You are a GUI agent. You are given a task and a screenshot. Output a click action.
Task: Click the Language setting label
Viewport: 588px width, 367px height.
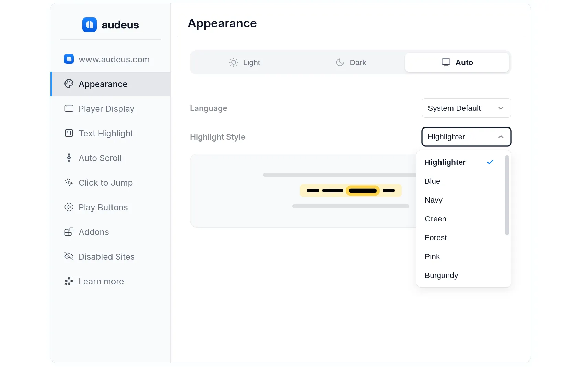tap(209, 108)
